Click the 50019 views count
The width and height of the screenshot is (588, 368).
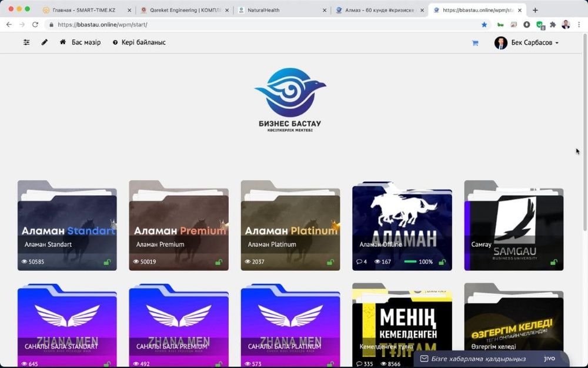pyautogui.click(x=148, y=262)
